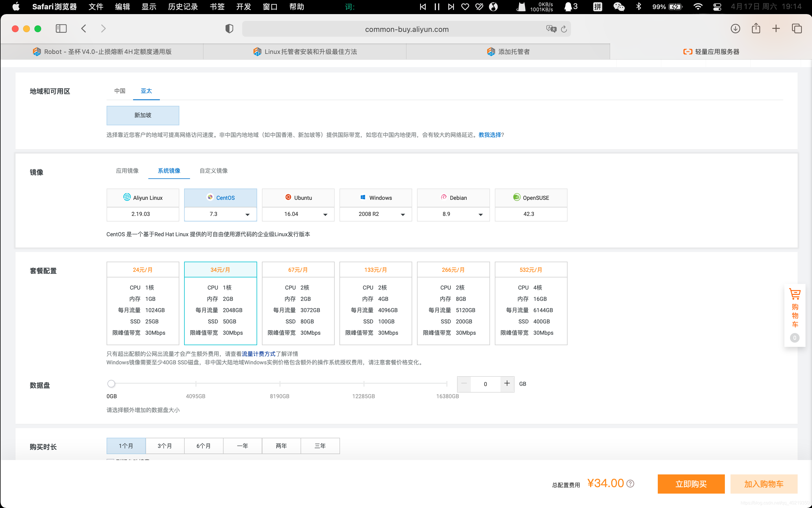The width and height of the screenshot is (812, 508).
Task: Click the price help question mark icon
Action: pyautogui.click(x=630, y=483)
